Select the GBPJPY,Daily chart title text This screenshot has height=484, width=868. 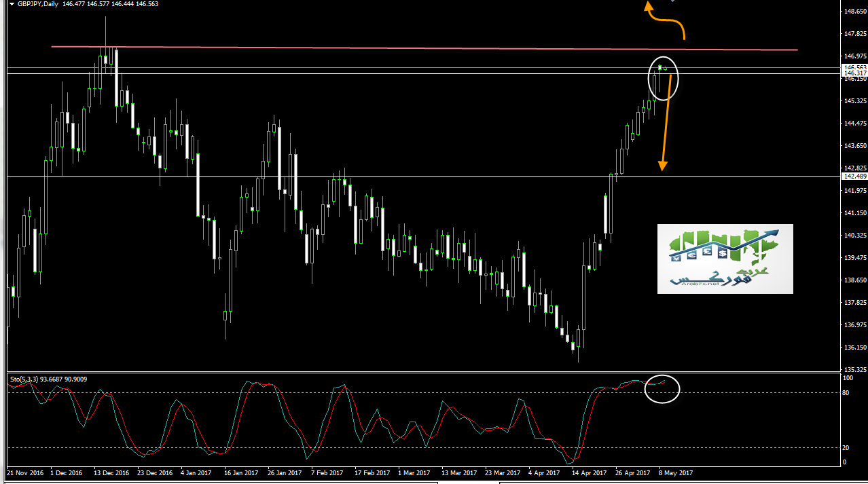point(37,4)
